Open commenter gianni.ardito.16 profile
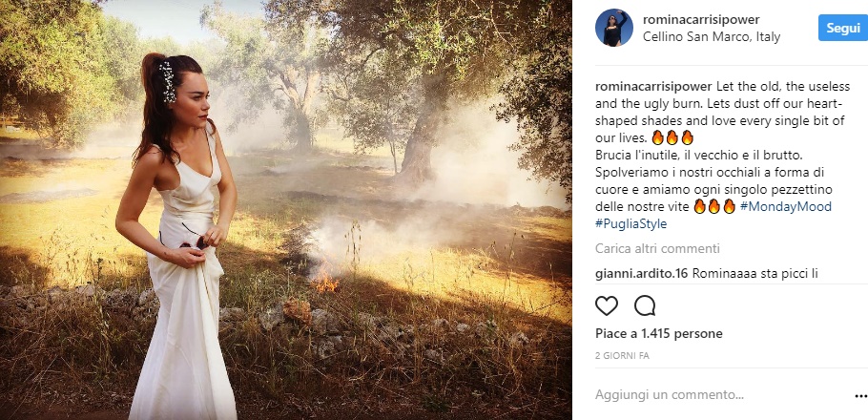Image resolution: width=868 pixels, height=420 pixels. [x=638, y=274]
